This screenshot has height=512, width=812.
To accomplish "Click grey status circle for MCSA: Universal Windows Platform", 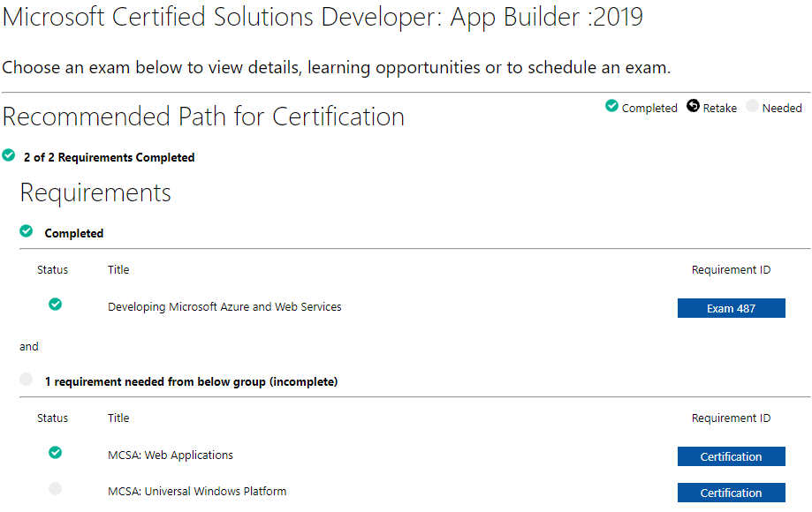I will coord(56,489).
